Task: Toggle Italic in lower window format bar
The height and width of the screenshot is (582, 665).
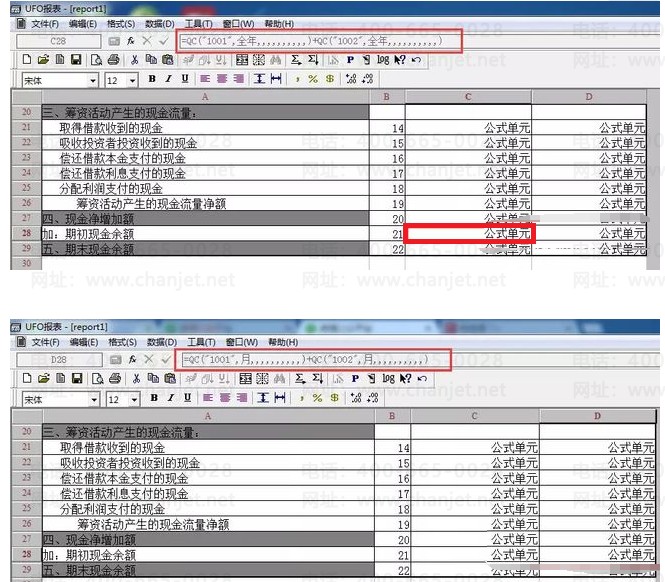Action: [170, 397]
